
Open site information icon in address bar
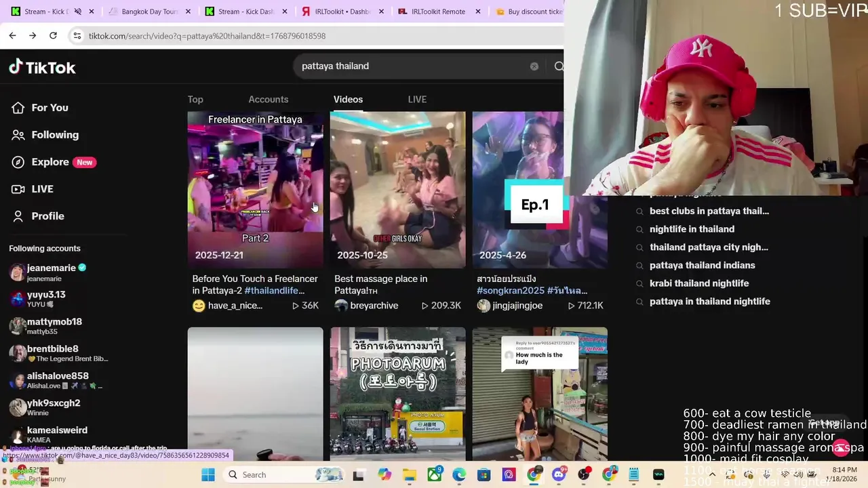point(77,36)
